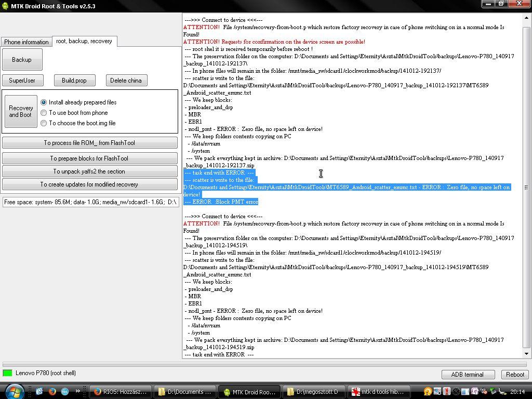Select 'Install already prepared files' option
532x399 pixels.
coord(78,102)
